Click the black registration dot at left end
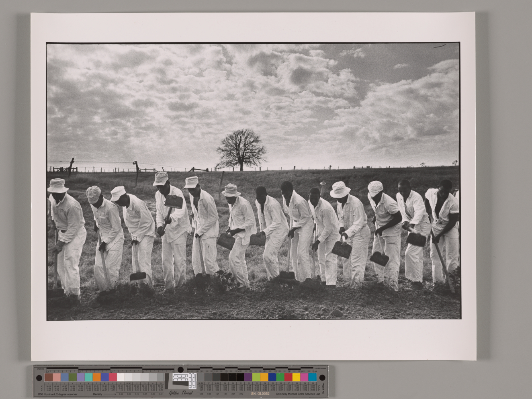Screen dimensions: 532x399 coord(39,378)
